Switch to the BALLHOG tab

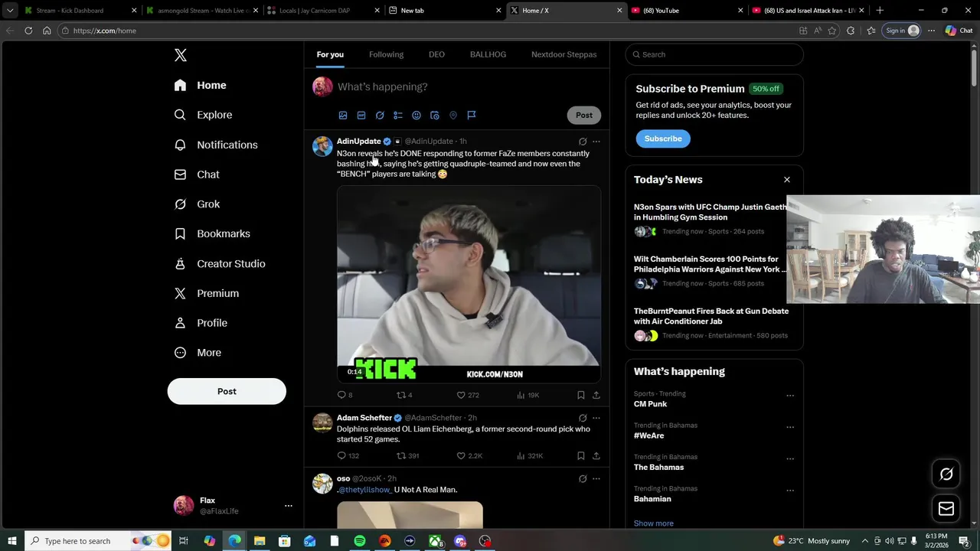pyautogui.click(x=488, y=54)
